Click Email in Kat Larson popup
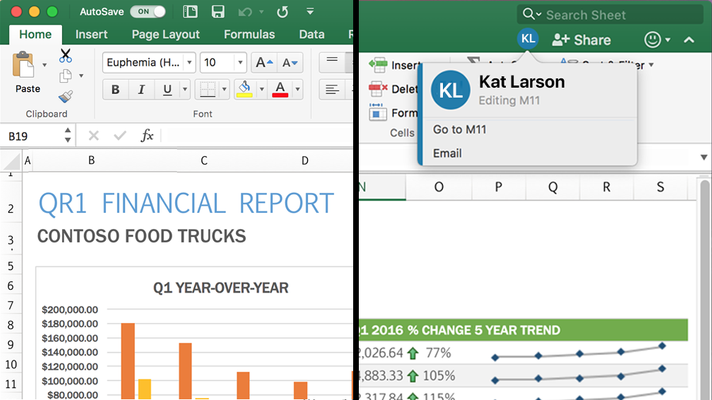 coord(447,153)
